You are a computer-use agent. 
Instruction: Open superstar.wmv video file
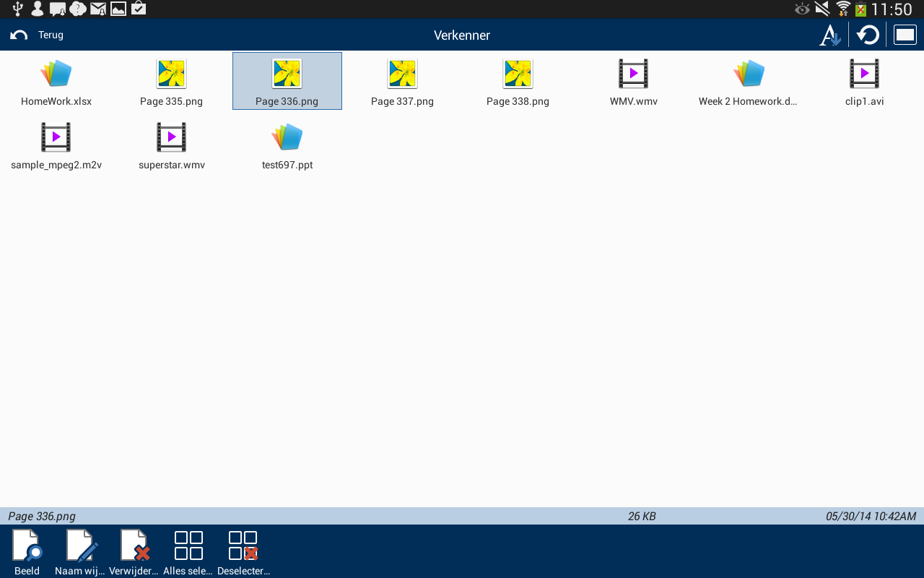tap(172, 144)
